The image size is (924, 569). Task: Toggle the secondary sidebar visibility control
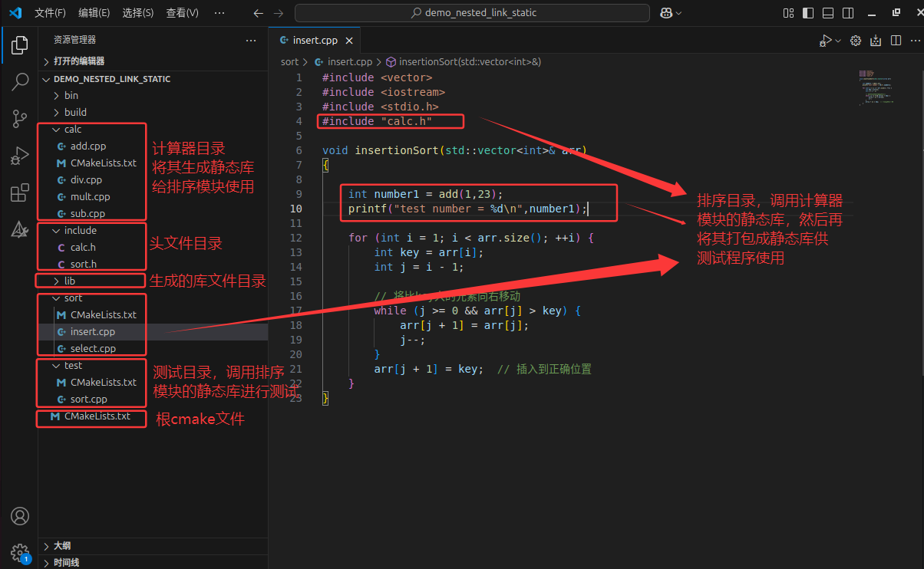(849, 13)
